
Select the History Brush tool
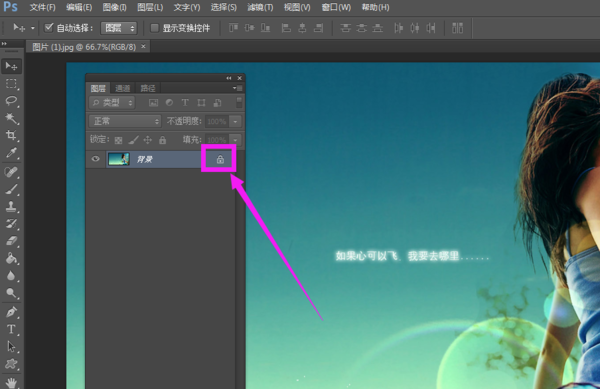(x=11, y=224)
